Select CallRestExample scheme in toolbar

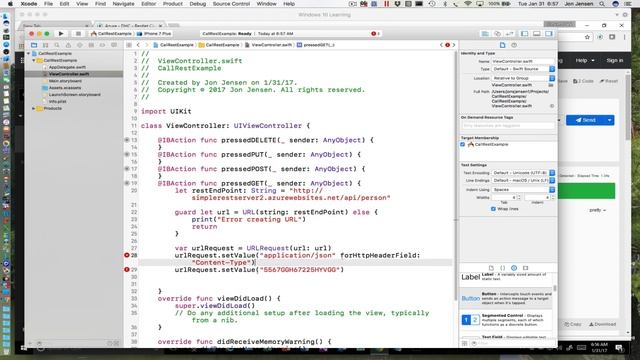111,33
